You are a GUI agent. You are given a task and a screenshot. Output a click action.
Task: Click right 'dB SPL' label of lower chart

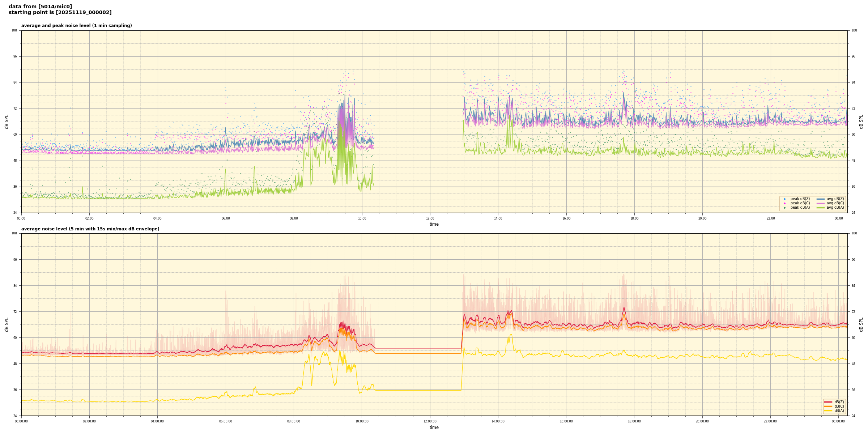coord(861,324)
